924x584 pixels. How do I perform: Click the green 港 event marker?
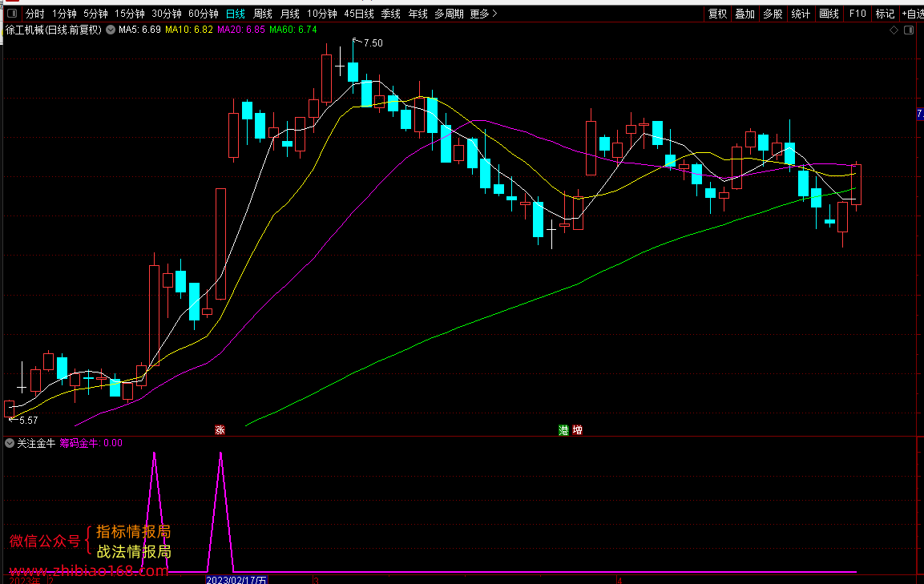point(563,430)
